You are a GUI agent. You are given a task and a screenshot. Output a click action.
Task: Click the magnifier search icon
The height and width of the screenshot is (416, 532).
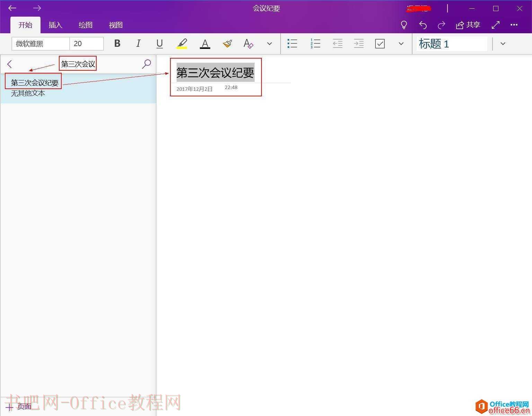147,64
